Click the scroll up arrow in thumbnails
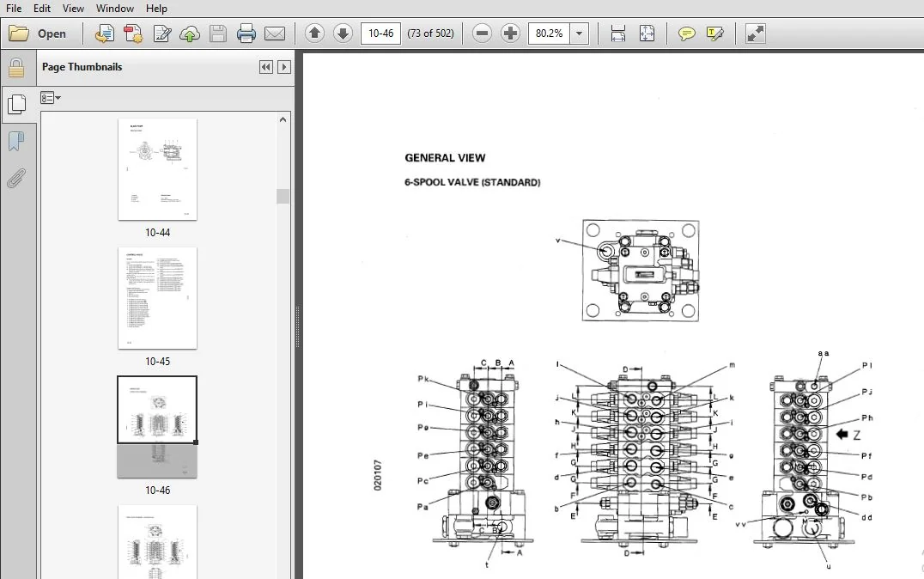Image resolution: width=924 pixels, height=579 pixels. click(283, 119)
